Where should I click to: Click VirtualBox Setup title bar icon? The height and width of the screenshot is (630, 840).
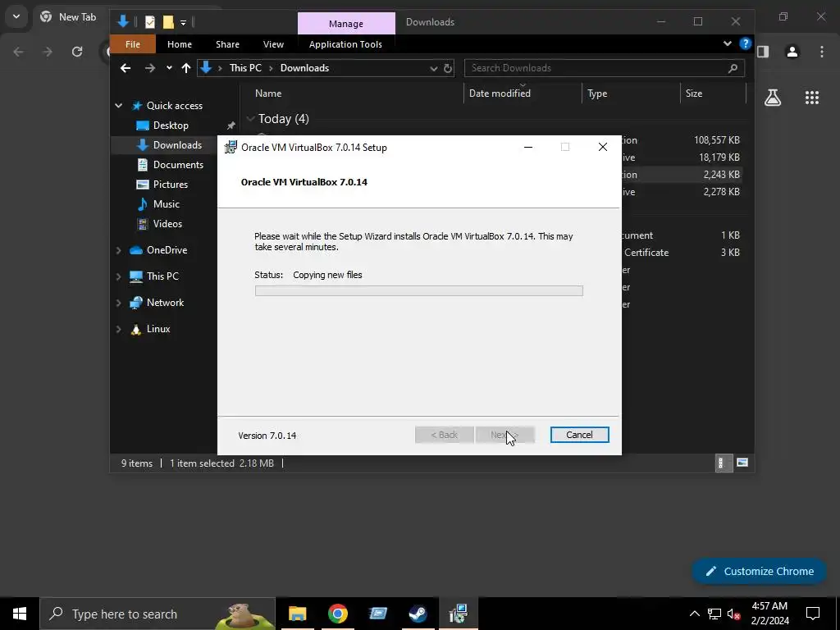pos(231,148)
